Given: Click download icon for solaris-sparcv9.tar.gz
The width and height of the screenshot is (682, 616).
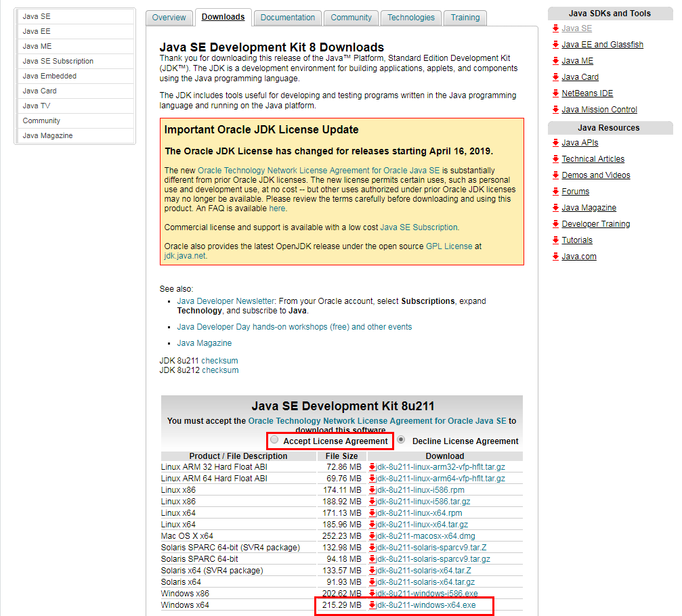Looking at the screenshot, I should (x=372, y=559).
